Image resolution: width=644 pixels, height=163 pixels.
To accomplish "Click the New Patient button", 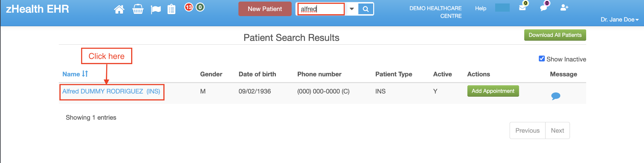I will (265, 9).
